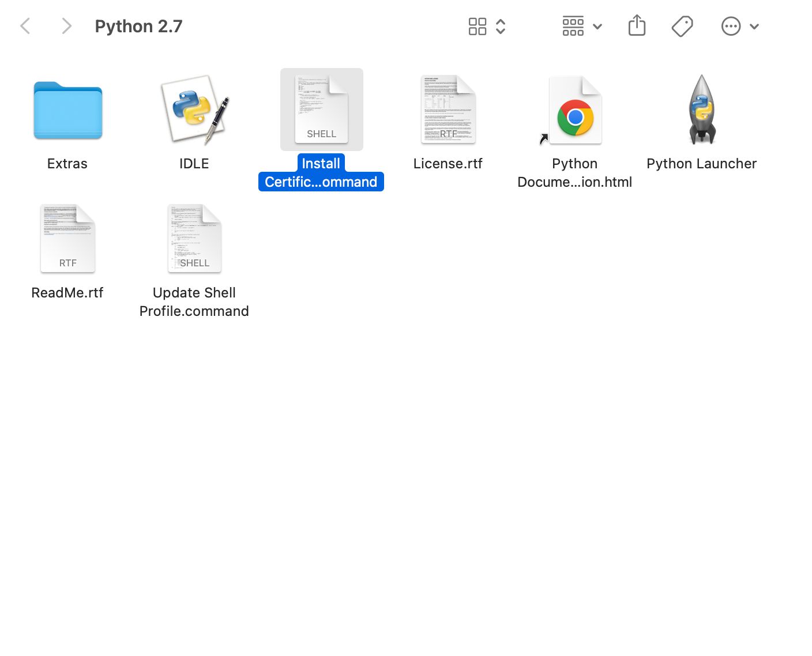812x656 pixels.
Task: Open the More actions ellipsis button
Action: [731, 27]
